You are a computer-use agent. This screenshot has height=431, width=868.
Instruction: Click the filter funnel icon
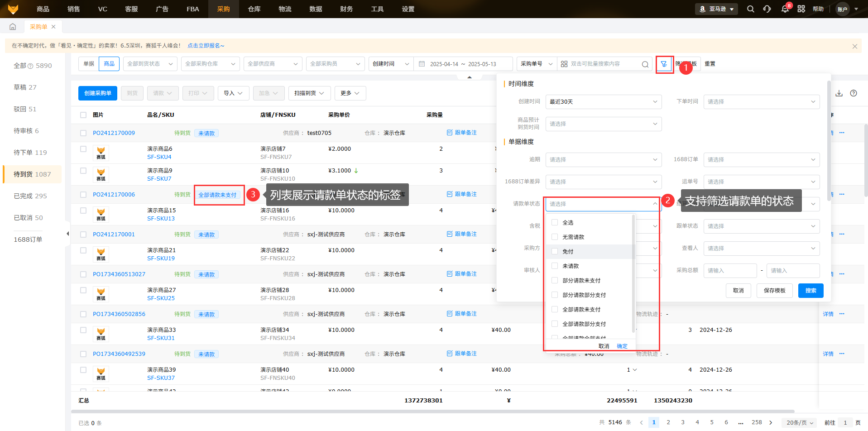point(664,64)
